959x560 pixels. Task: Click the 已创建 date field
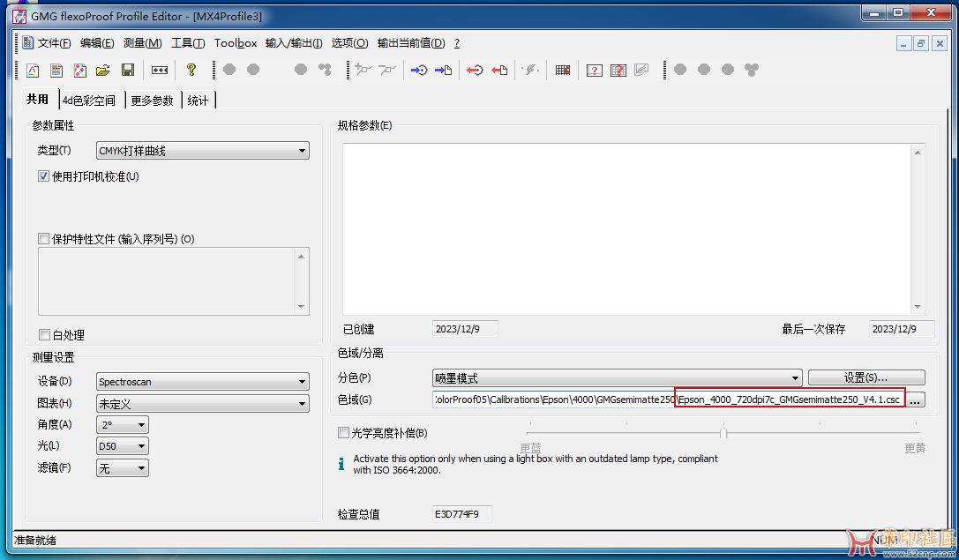point(465,329)
